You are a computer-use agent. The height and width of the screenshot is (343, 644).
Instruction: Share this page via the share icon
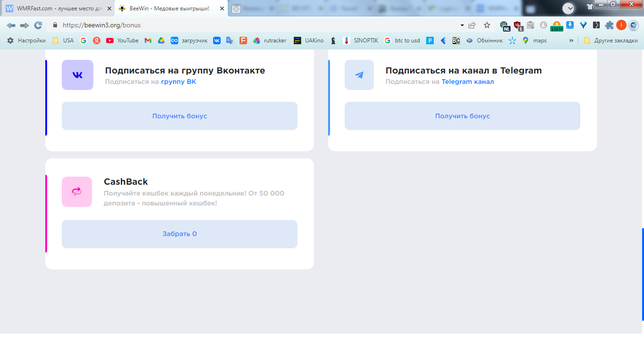click(x=472, y=25)
